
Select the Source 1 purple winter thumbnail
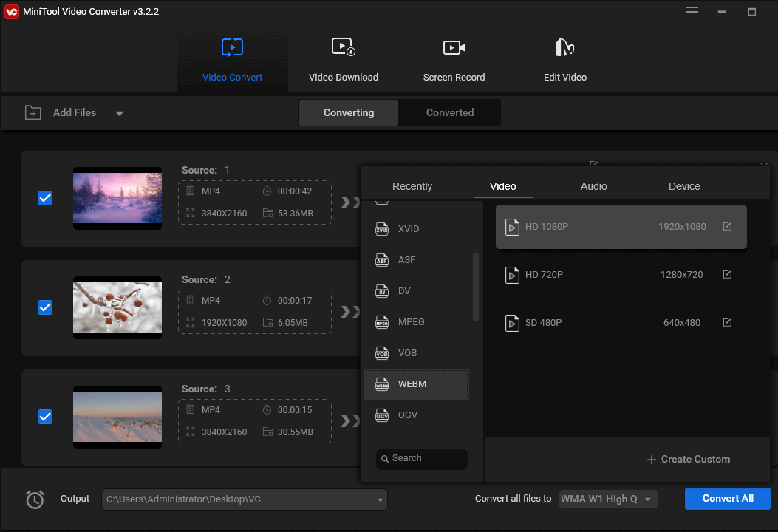pyautogui.click(x=117, y=198)
